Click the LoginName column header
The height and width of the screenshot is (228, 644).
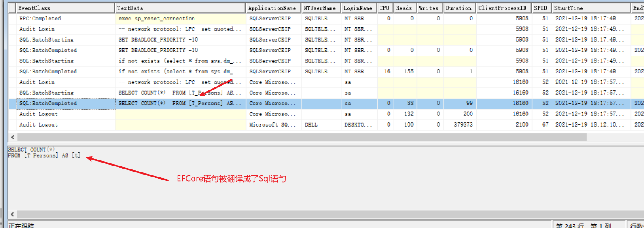tap(359, 8)
